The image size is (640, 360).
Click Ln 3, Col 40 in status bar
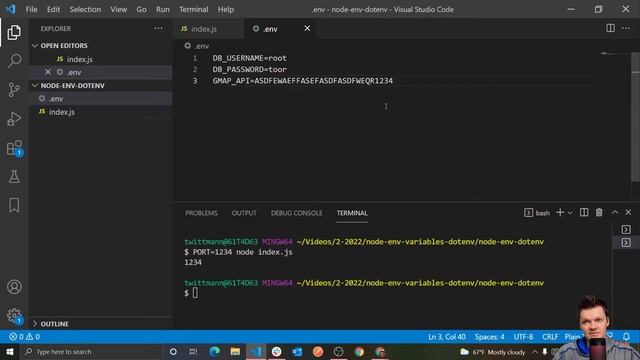coord(447,337)
